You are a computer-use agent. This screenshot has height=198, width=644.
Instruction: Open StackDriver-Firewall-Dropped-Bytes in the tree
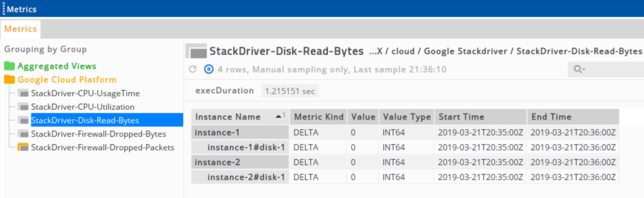[x=98, y=134]
